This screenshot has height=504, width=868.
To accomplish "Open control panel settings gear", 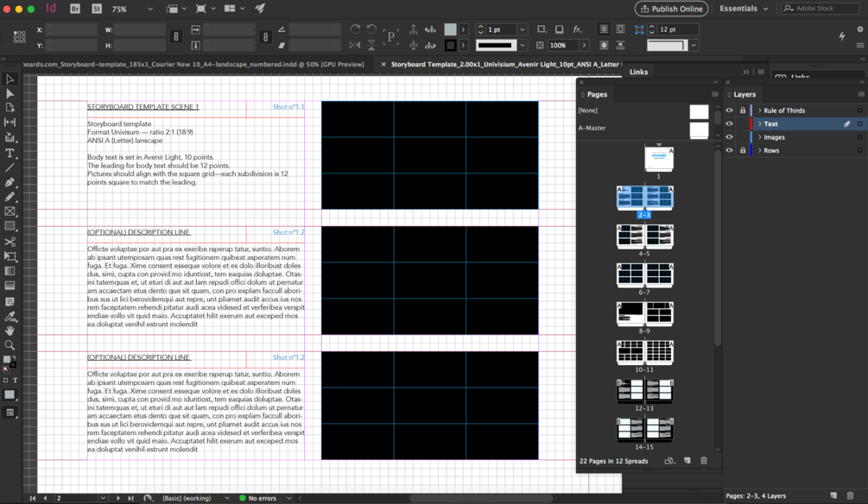I will coord(859,29).
